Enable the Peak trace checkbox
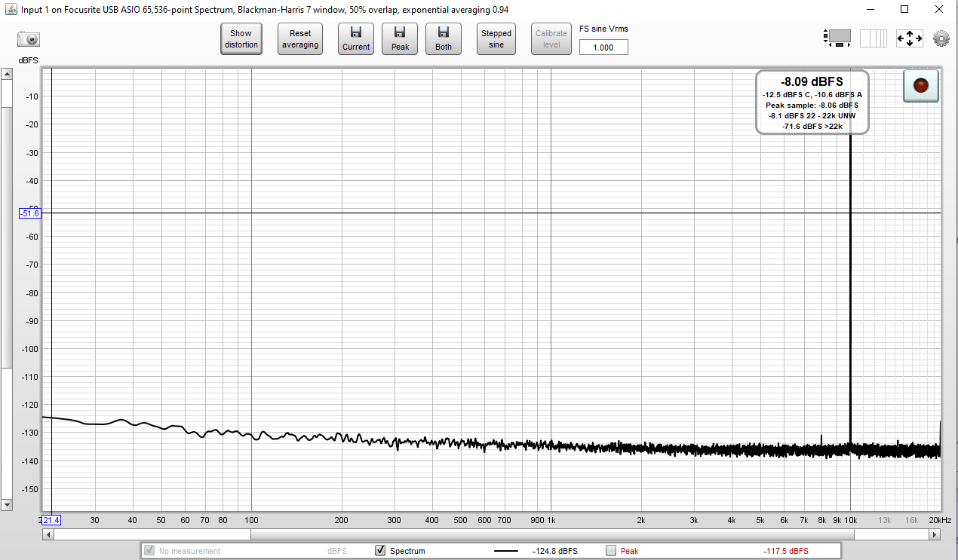The height and width of the screenshot is (560, 958). tap(611, 551)
